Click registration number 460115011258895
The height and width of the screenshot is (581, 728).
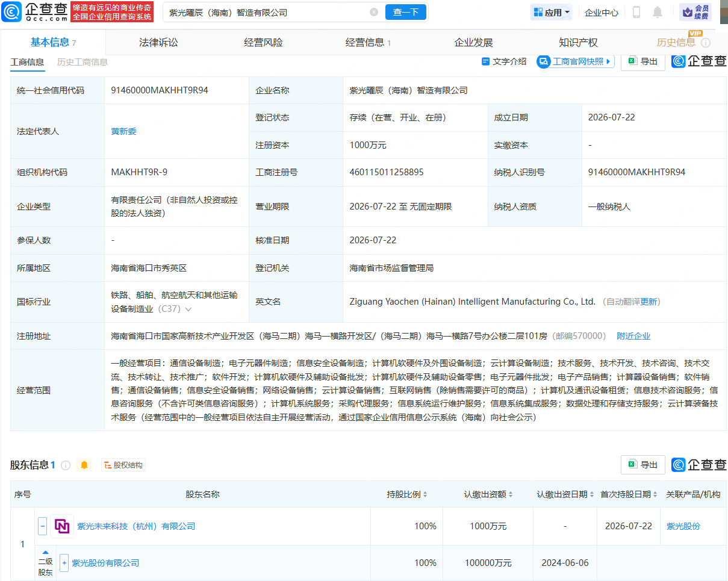387,172
